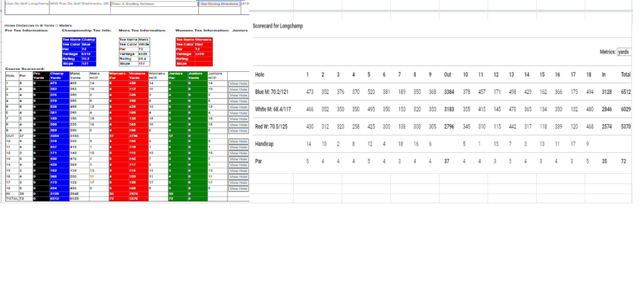Click the Champ tee Rating value 70.2
Image resolution: width=644 pixels, height=286 pixels.
tap(89, 59)
